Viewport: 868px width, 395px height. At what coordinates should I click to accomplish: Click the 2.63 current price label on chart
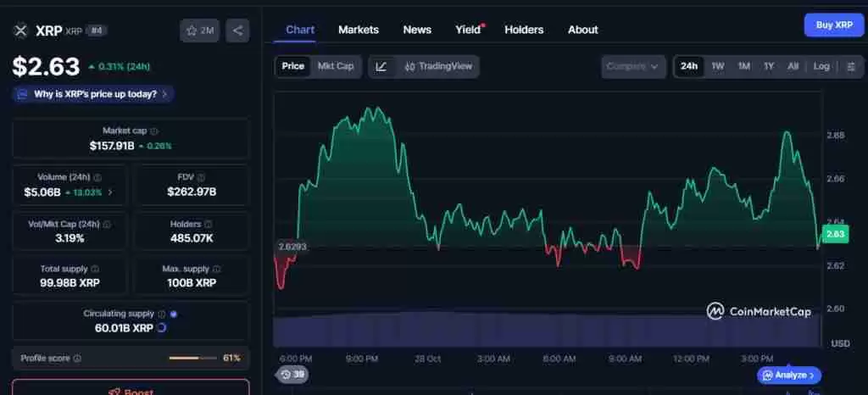point(835,234)
